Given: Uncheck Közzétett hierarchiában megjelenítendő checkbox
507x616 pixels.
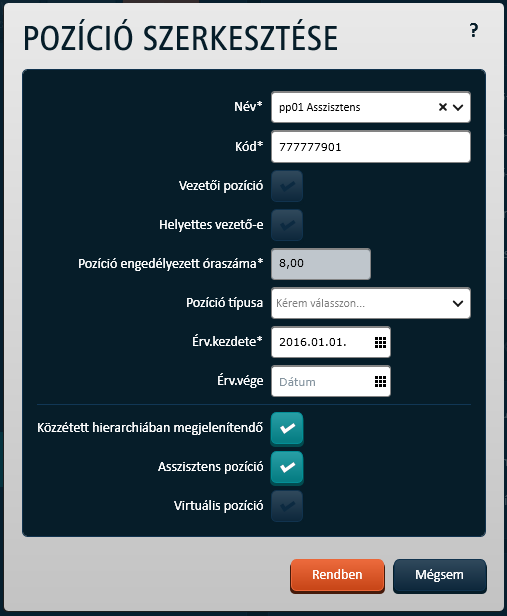Looking at the screenshot, I should [287, 428].
